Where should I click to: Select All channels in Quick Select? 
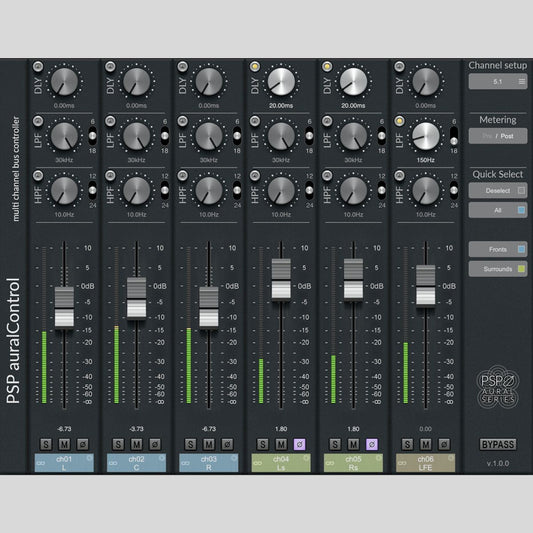pos(498,210)
